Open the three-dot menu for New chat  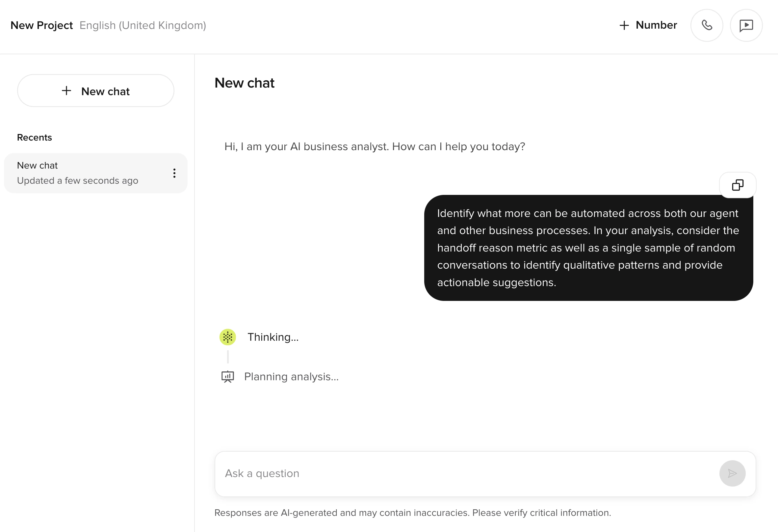point(174,173)
